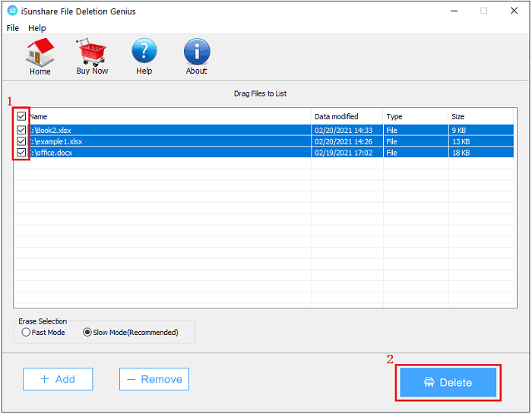
Task: Click the Add button
Action: click(58, 379)
